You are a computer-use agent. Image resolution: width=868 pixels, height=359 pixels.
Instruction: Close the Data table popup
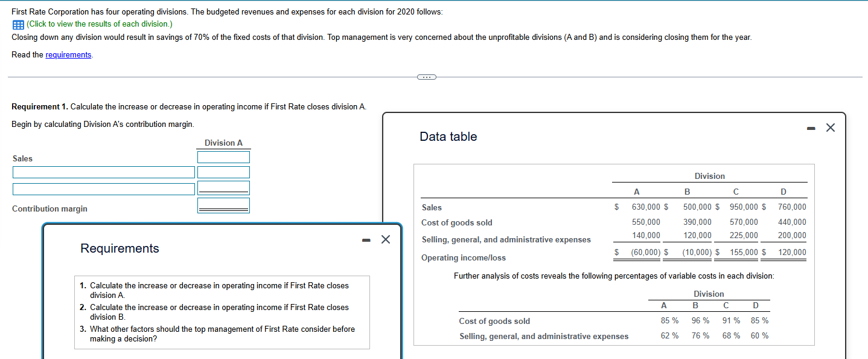coord(831,128)
